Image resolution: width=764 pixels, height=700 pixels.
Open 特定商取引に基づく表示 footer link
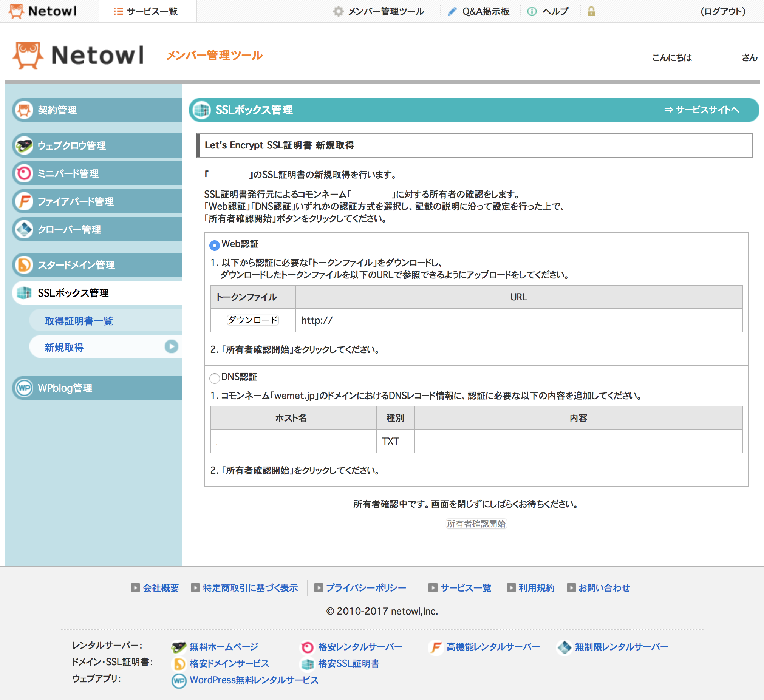[x=251, y=588]
